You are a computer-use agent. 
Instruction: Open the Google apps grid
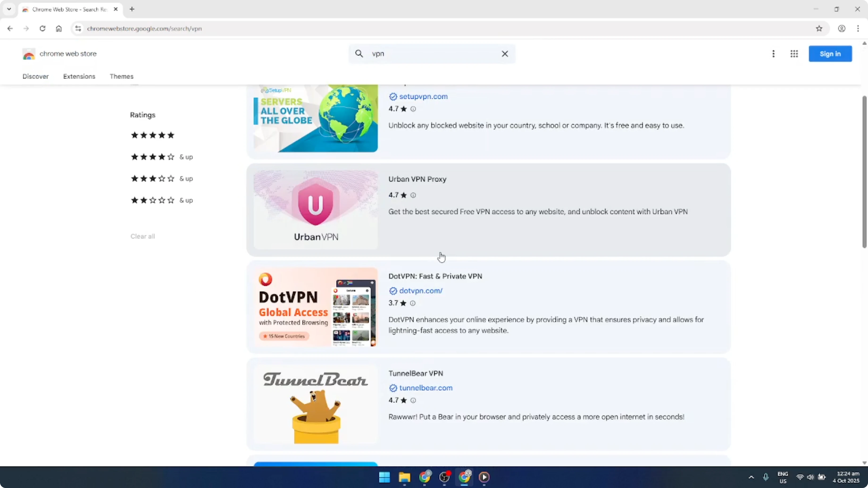(x=794, y=54)
